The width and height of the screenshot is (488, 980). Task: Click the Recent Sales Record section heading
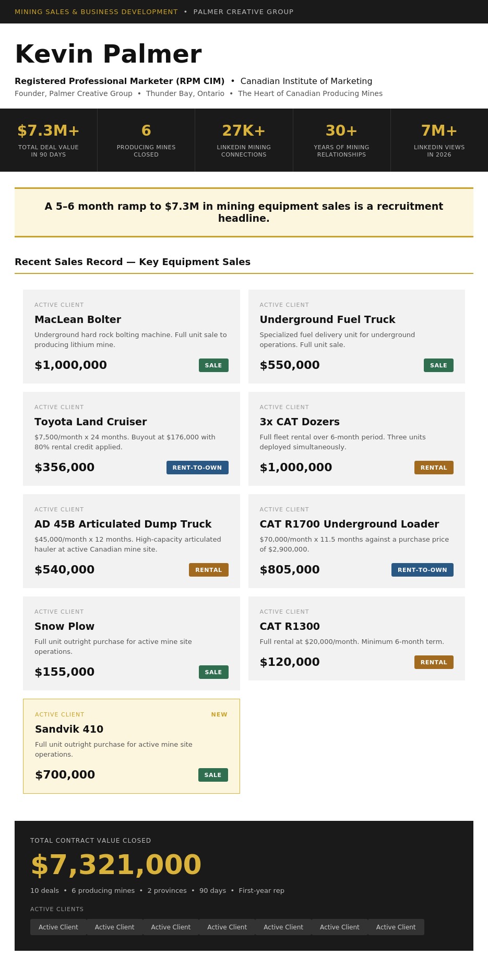click(x=133, y=262)
